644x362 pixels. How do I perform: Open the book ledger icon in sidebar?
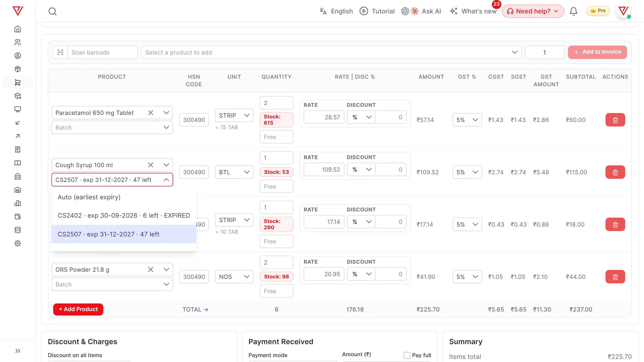[18, 163]
